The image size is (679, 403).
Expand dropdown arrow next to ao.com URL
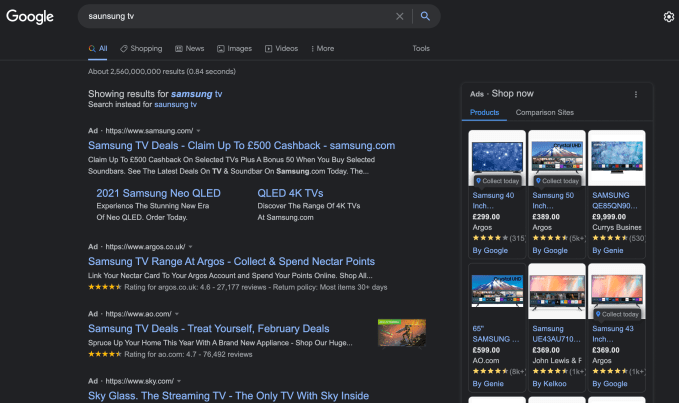coord(177,314)
